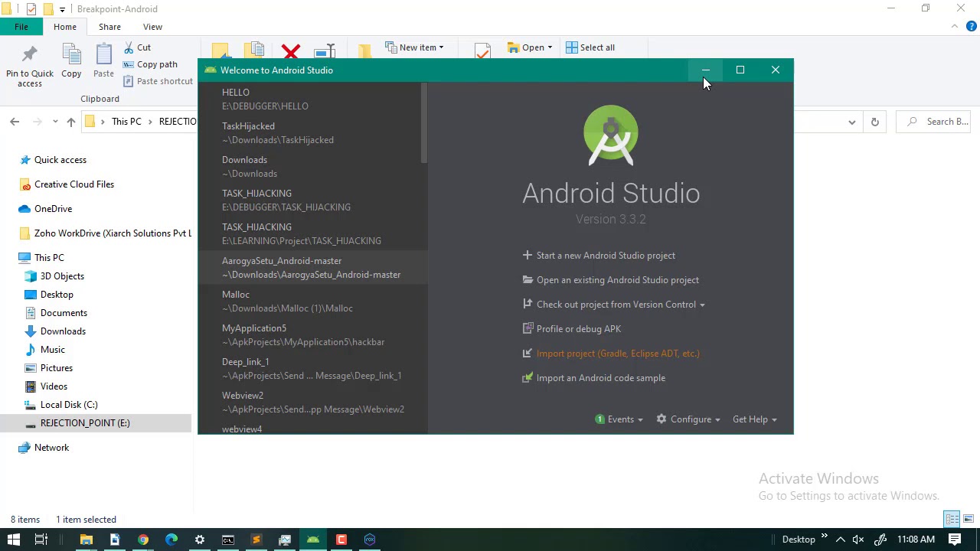Open Microsoft Edge from the taskbar
This screenshot has height=551, width=980.
[171, 540]
